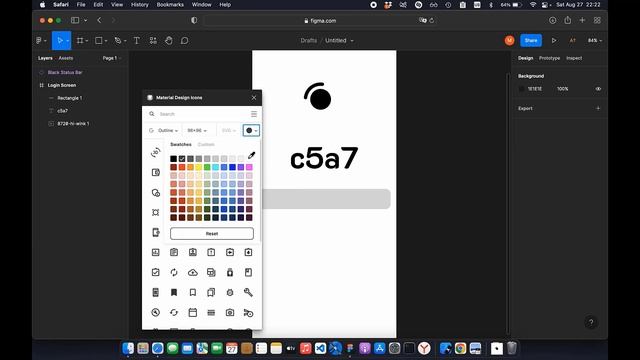Select the Black Status Bar layer

(65, 72)
